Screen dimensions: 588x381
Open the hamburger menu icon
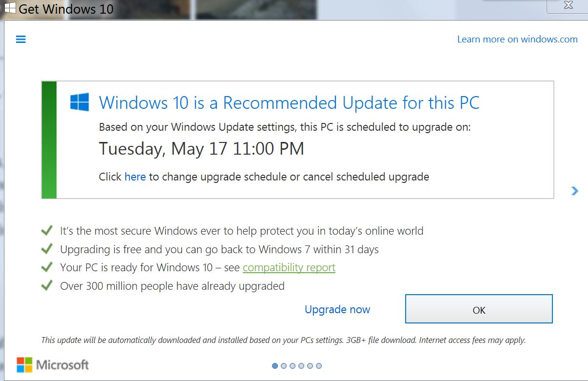pos(21,40)
